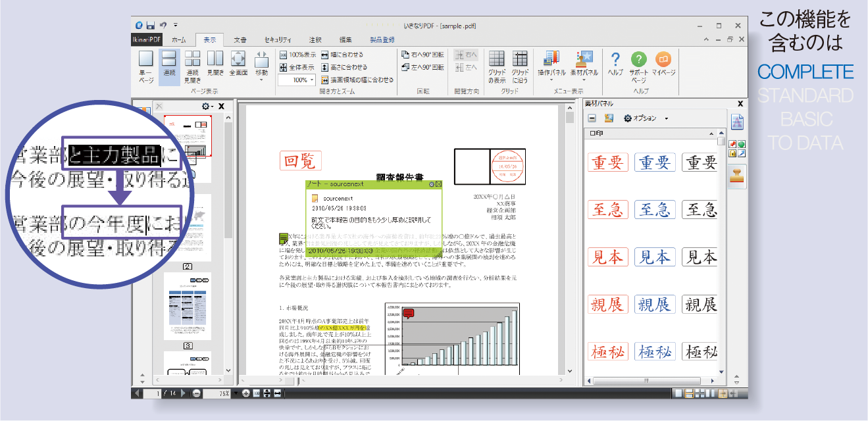Image resolution: width=868 pixels, height=421 pixels.
Task: Open マイページ my page
Action: tap(663, 64)
